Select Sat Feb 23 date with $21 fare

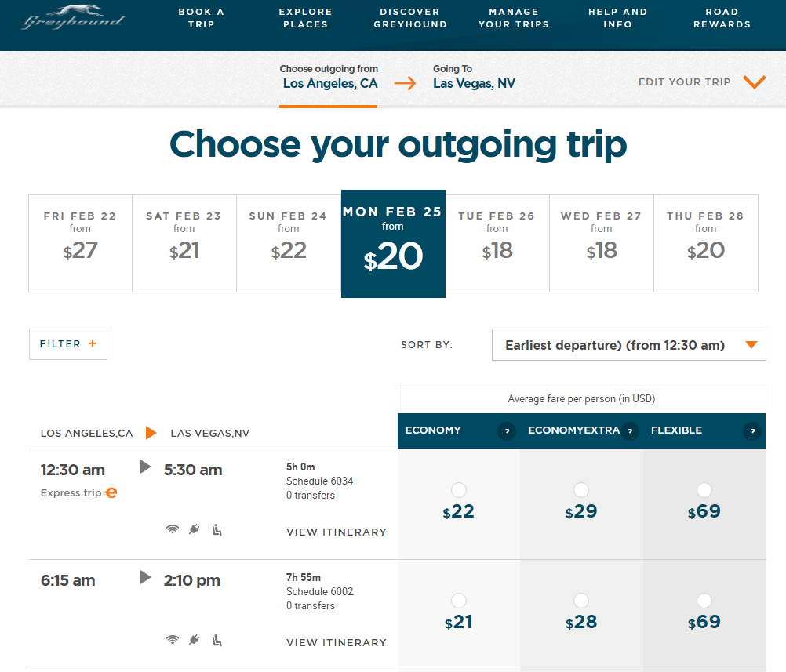point(184,243)
